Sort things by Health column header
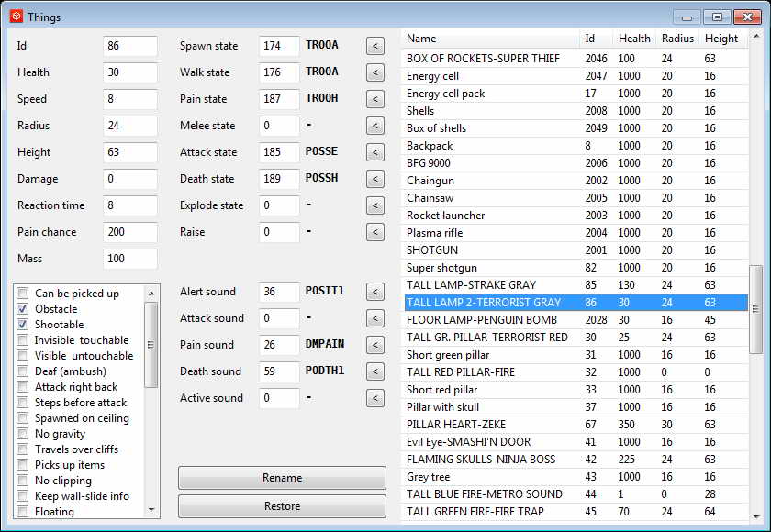This screenshot has height=532, width=771. point(633,39)
